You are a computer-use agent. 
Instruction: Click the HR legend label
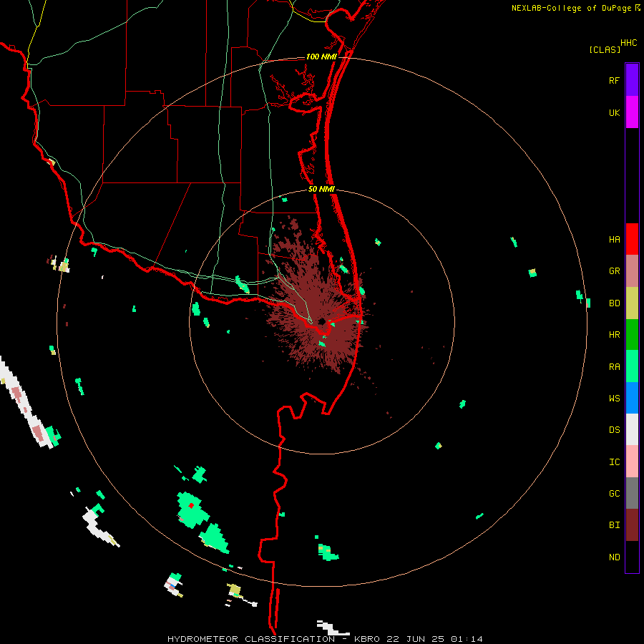click(614, 335)
